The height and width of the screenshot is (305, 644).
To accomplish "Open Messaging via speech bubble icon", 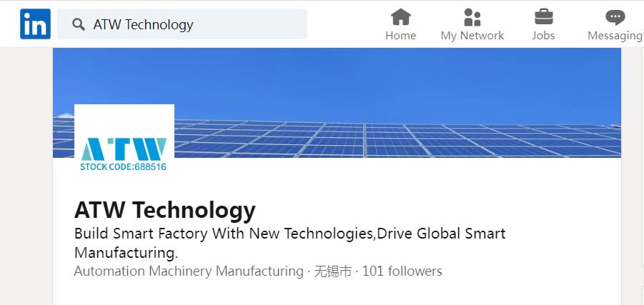I will [x=615, y=18].
